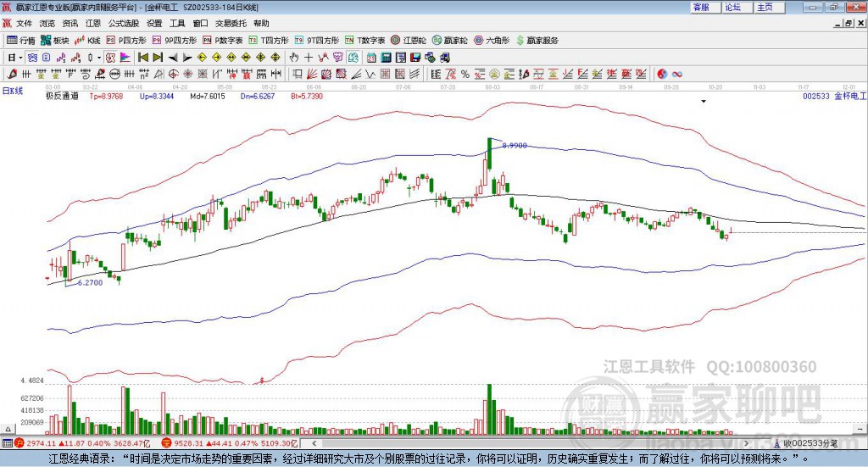Open the T数字表 tool
The image size is (868, 467).
click(x=364, y=41)
